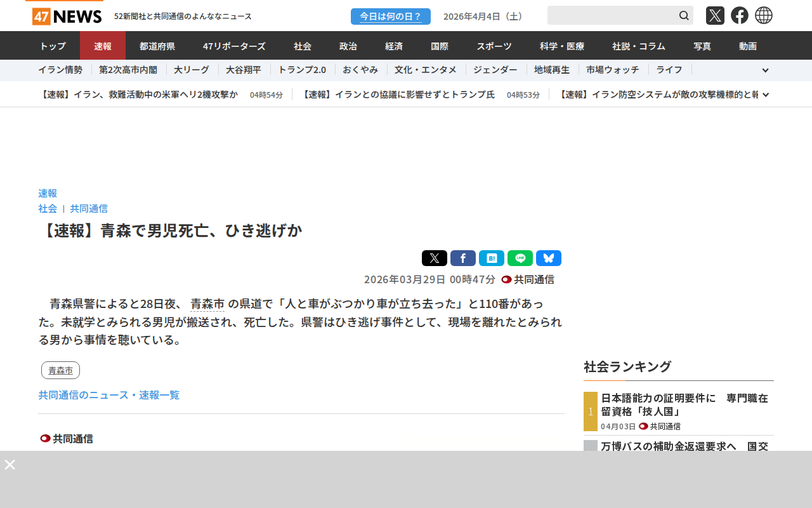
Task: Open the 社会 nav tab
Action: click(x=303, y=46)
